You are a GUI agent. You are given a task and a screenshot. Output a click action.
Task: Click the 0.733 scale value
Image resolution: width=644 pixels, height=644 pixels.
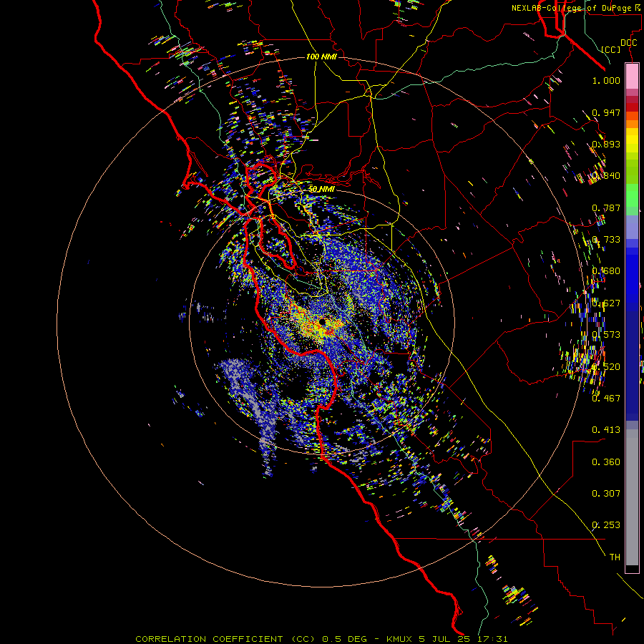(x=606, y=240)
